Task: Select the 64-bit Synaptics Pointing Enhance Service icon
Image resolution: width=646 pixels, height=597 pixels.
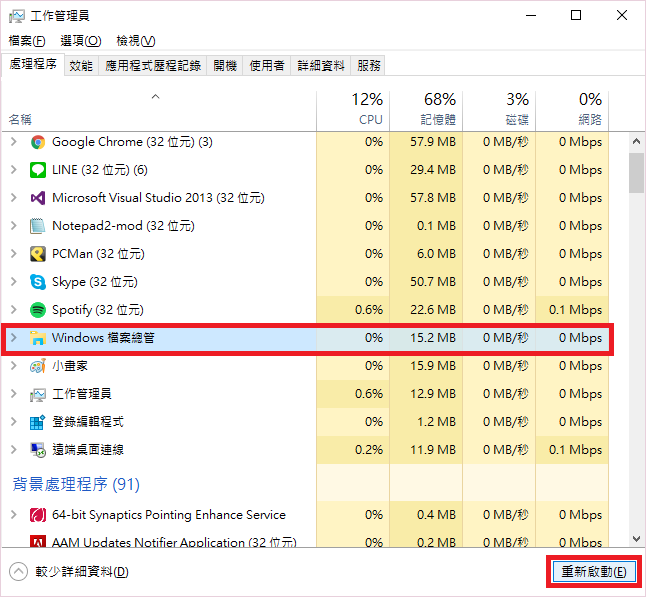Action: pyautogui.click(x=38, y=515)
